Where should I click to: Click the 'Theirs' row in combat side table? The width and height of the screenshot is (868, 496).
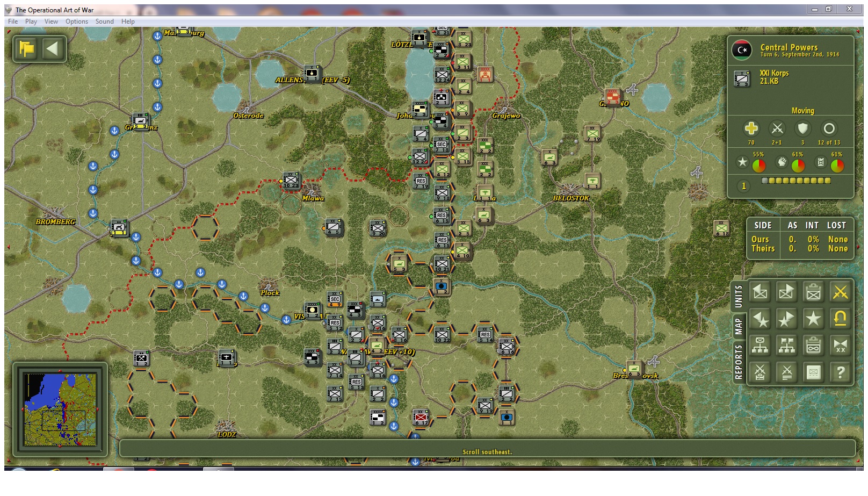pos(799,249)
